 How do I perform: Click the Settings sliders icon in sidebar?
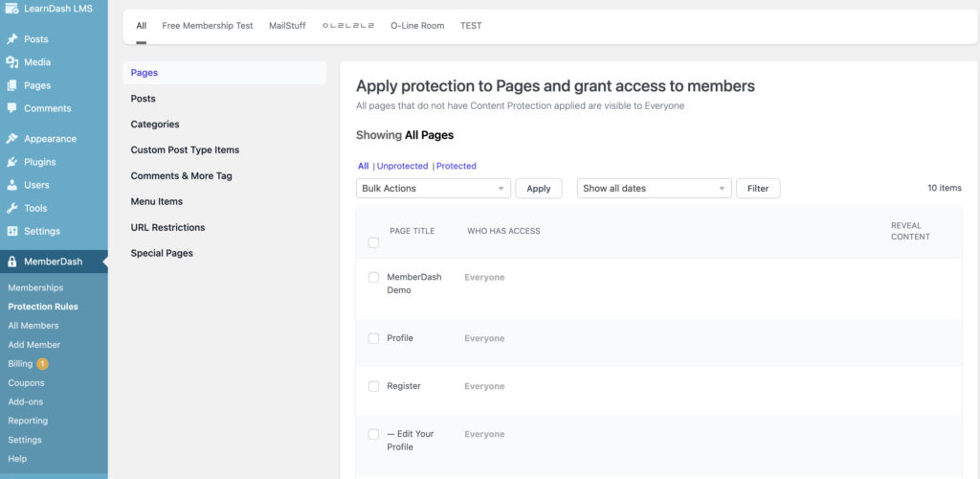point(11,232)
